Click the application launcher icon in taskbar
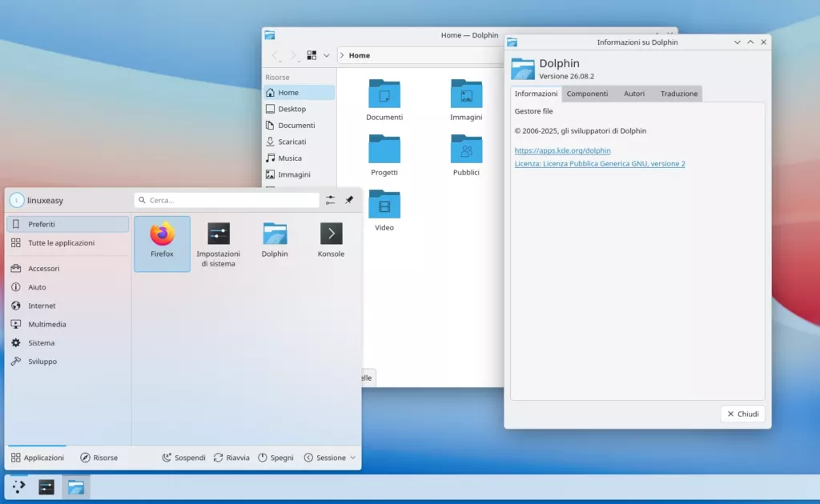820x504 pixels. 19,486
